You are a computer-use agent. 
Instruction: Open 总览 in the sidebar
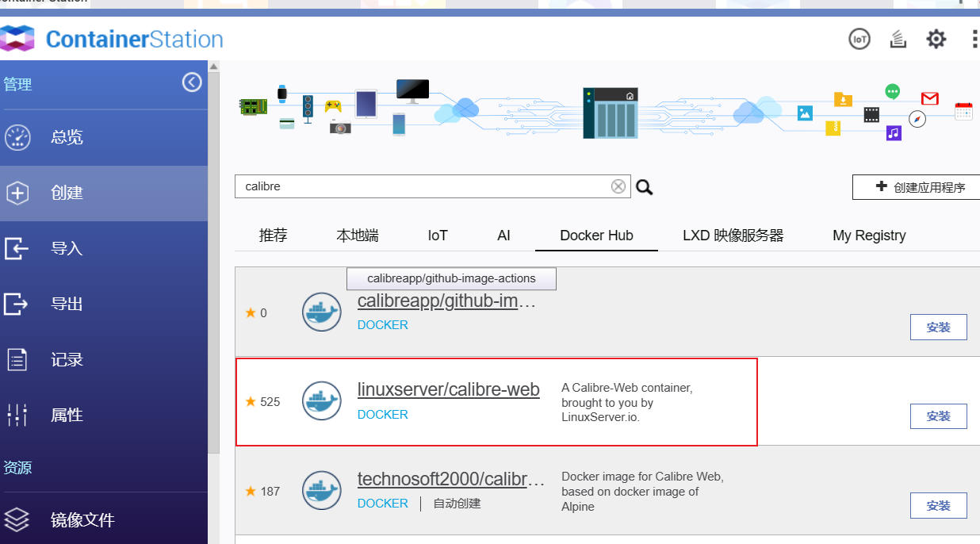click(x=104, y=137)
